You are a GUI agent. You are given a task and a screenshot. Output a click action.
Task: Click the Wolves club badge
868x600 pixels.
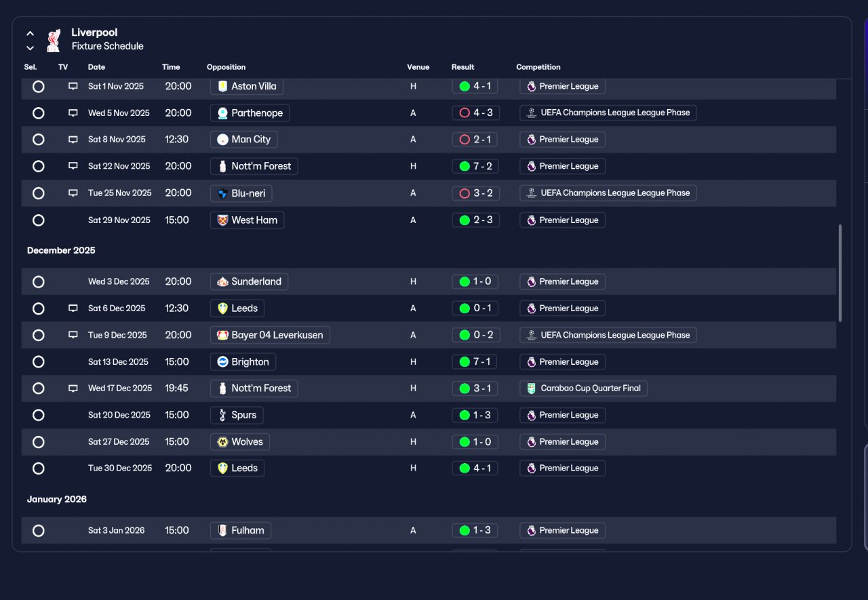[x=222, y=442]
